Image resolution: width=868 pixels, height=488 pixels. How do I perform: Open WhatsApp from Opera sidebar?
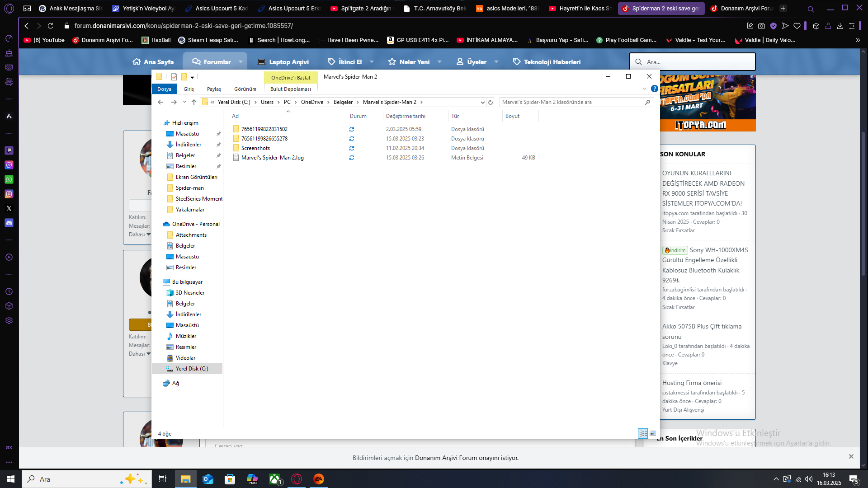click(x=9, y=179)
